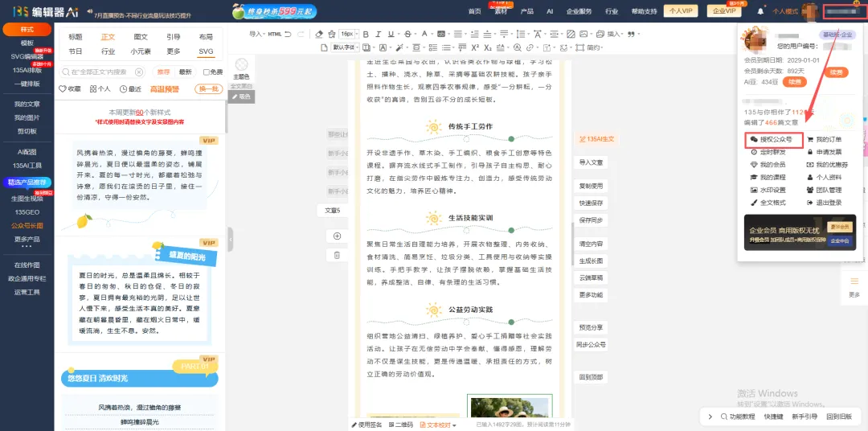The height and width of the screenshot is (431, 868).
Task: Click the blank new-document icon
Action: [325, 47]
